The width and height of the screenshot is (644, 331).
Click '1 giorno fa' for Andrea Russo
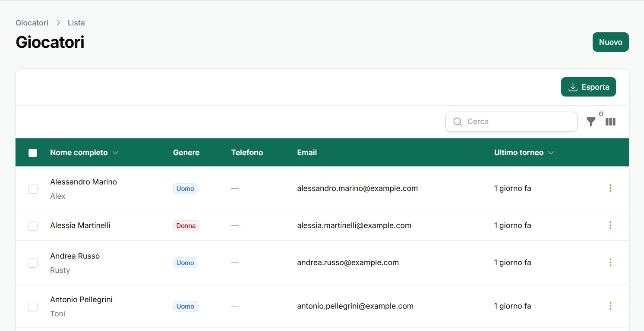(513, 262)
